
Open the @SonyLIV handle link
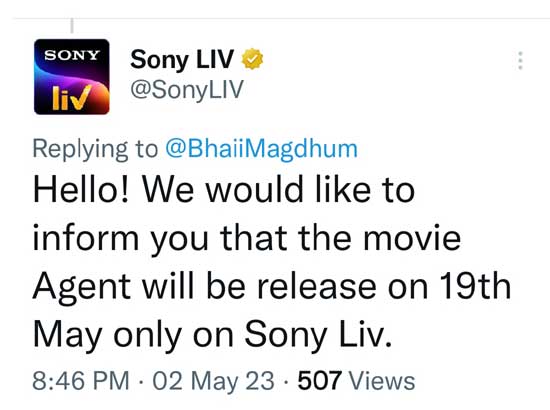[187, 90]
